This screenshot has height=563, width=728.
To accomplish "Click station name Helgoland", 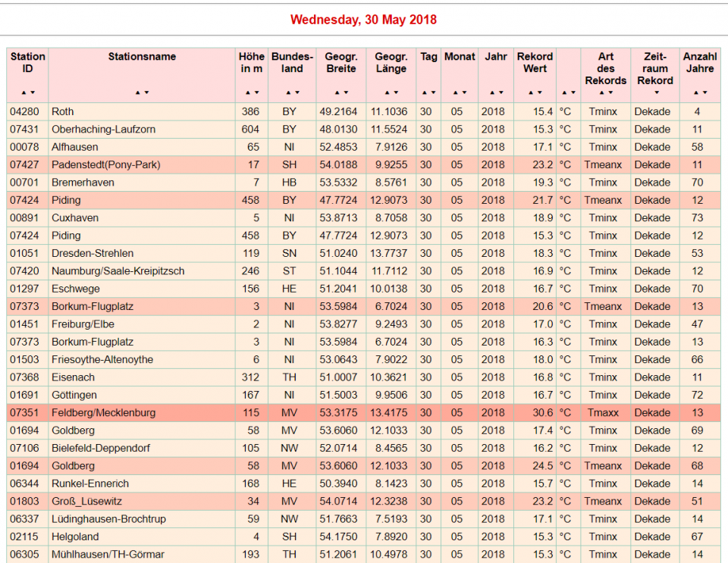I will tap(75, 537).
